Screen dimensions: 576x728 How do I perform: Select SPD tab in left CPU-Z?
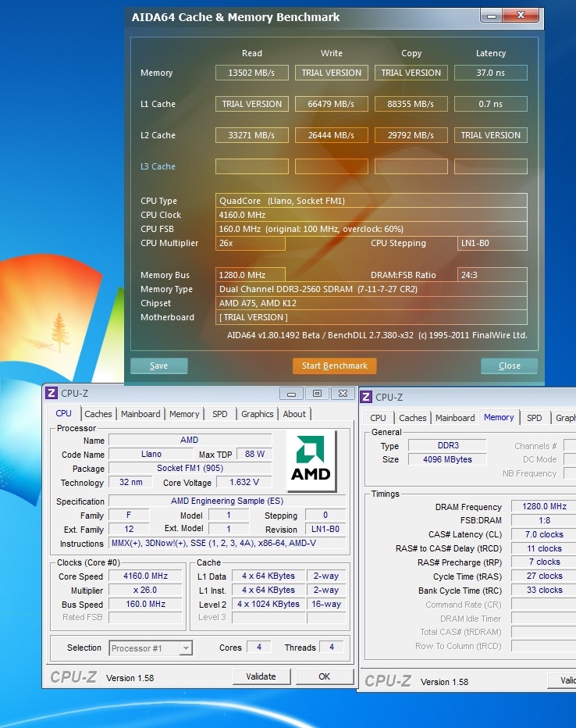220,414
